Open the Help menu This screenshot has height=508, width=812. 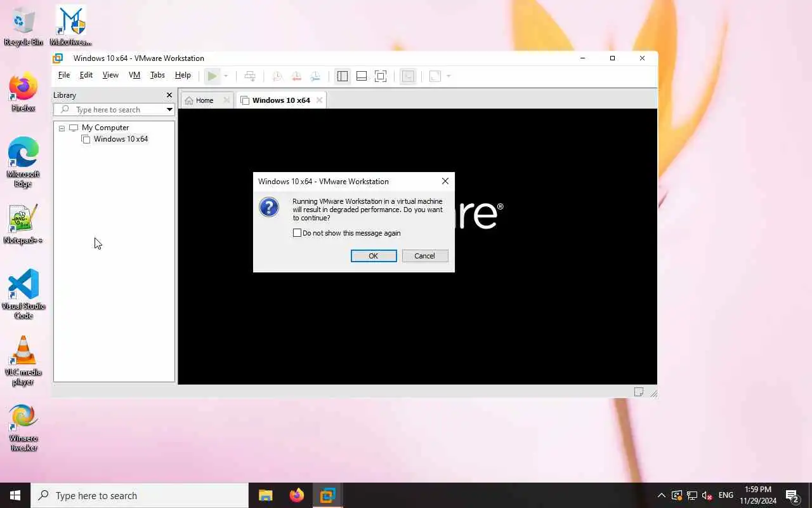(x=183, y=75)
